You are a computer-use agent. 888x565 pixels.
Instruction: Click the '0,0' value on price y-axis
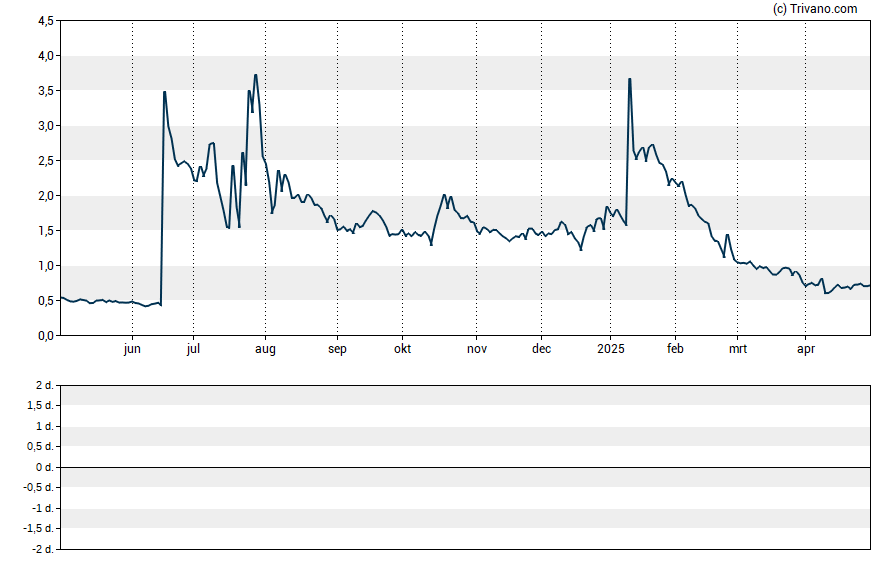(46, 336)
